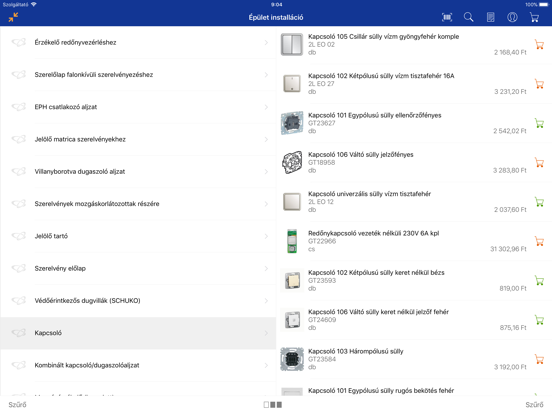Add Kapcsoló 106 Váltó jelzőfényes to cart

tap(539, 163)
